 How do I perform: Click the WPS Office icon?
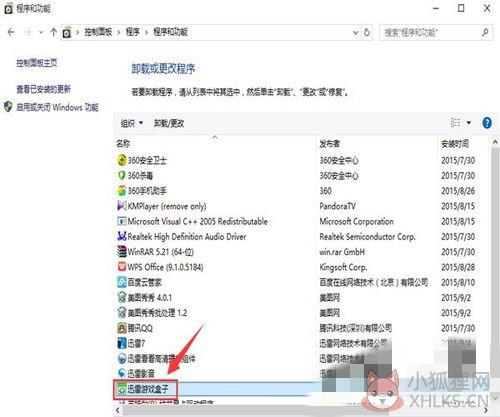(x=122, y=267)
